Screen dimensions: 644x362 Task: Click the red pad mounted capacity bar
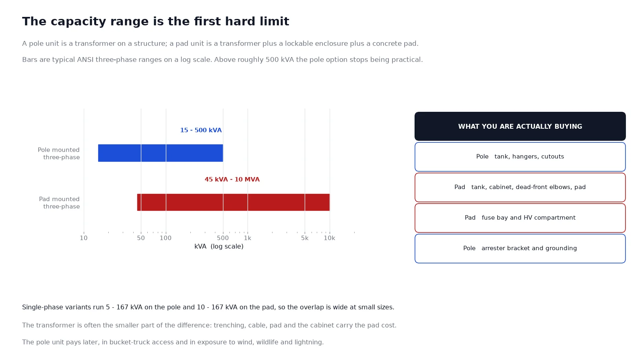[233, 202]
